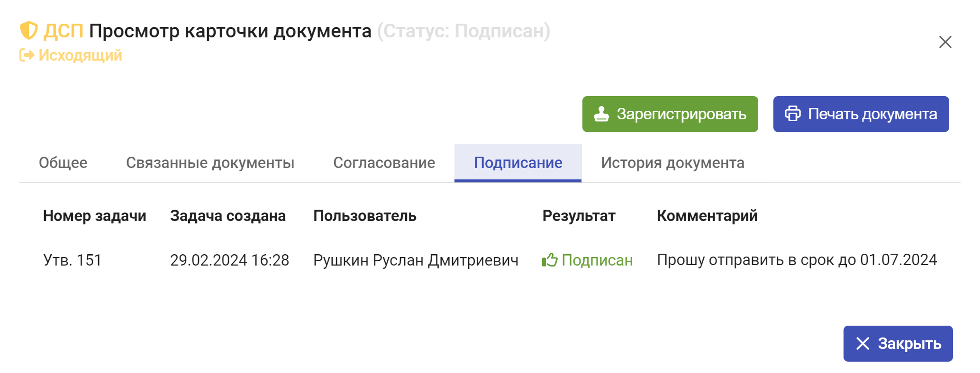This screenshot has width=980, height=373.
Task: Select task row Утв. 151
Action: (x=490, y=260)
